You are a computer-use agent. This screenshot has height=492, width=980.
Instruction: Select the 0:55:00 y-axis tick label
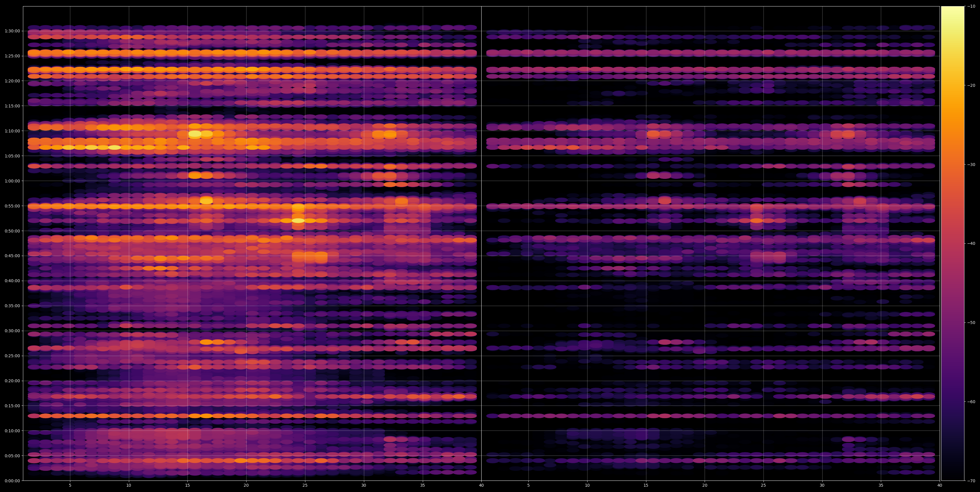12,206
